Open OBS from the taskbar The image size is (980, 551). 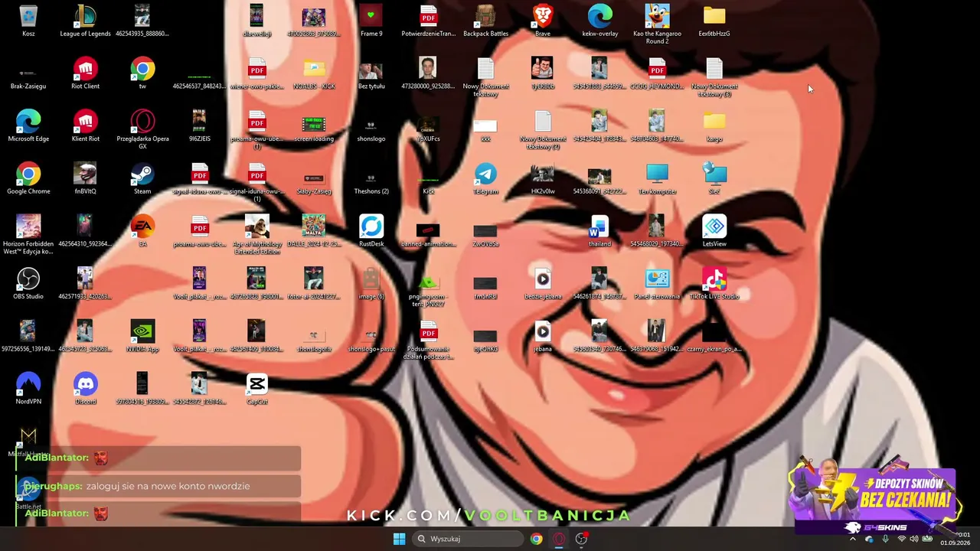coord(582,539)
